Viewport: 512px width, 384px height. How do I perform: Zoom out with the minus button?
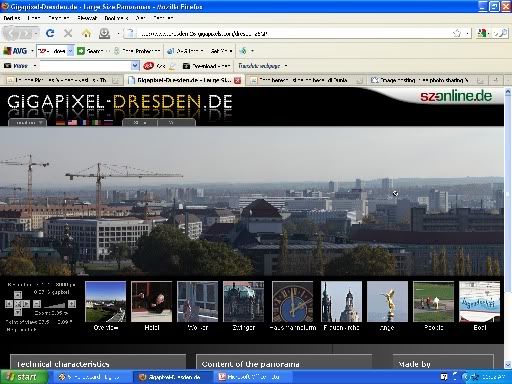click(37, 304)
